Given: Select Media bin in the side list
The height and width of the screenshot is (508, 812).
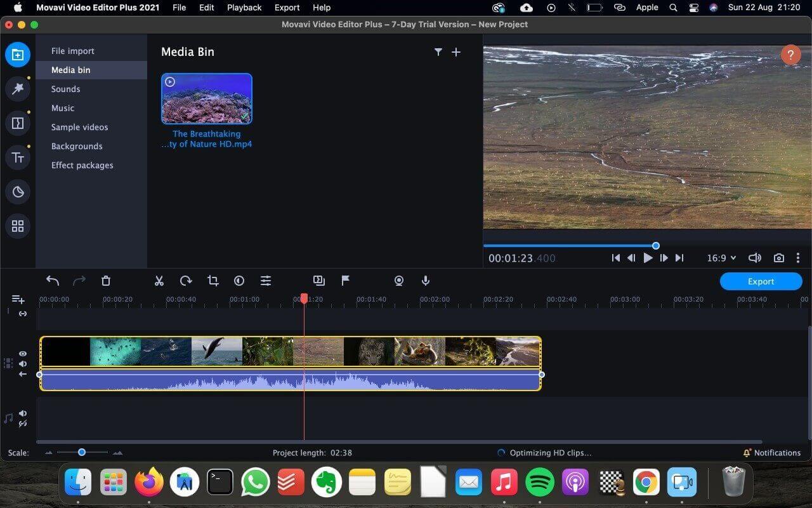Looking at the screenshot, I should (91, 70).
